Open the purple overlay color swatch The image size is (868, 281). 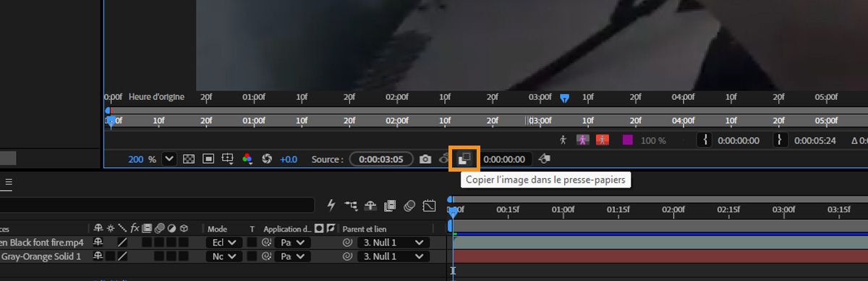628,140
